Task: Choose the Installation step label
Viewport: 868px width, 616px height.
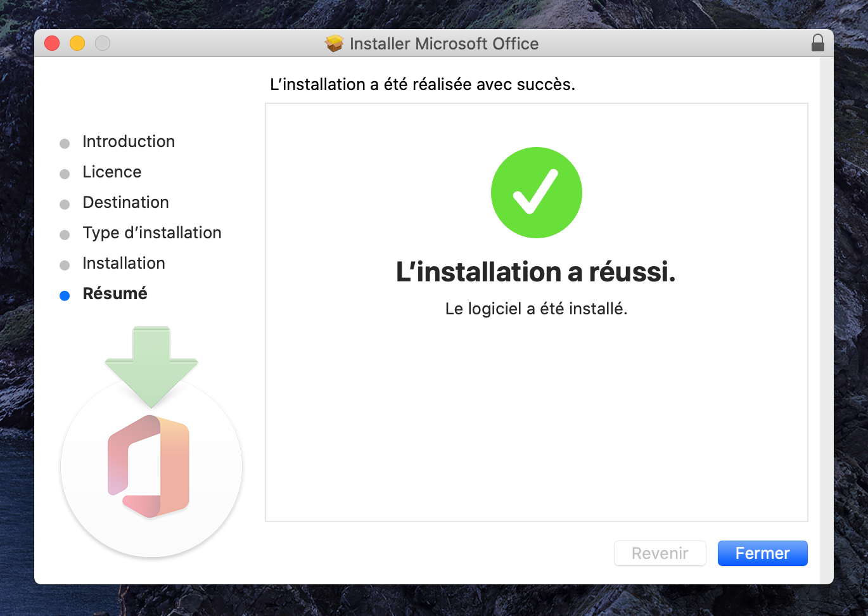Action: point(124,263)
